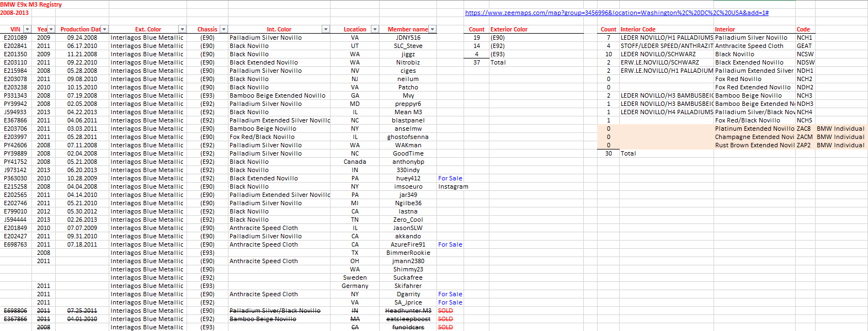868x331 pixels.
Task: Select production date cell '04.22.2013'
Action: point(82,112)
